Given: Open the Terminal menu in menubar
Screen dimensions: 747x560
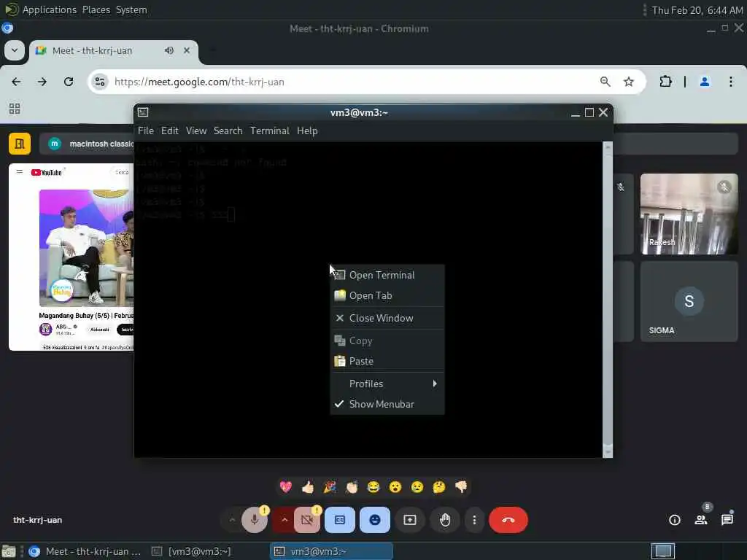Looking at the screenshot, I should (x=270, y=131).
